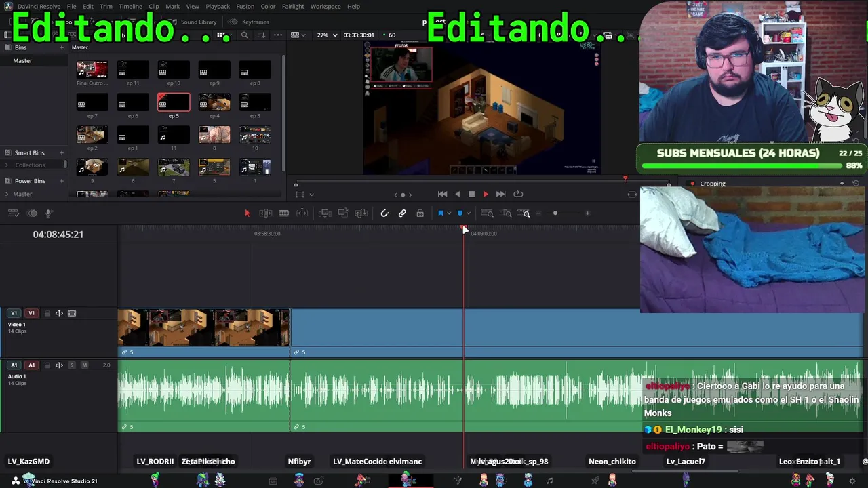
Task: Add a blue flag to the clip
Action: click(x=441, y=213)
